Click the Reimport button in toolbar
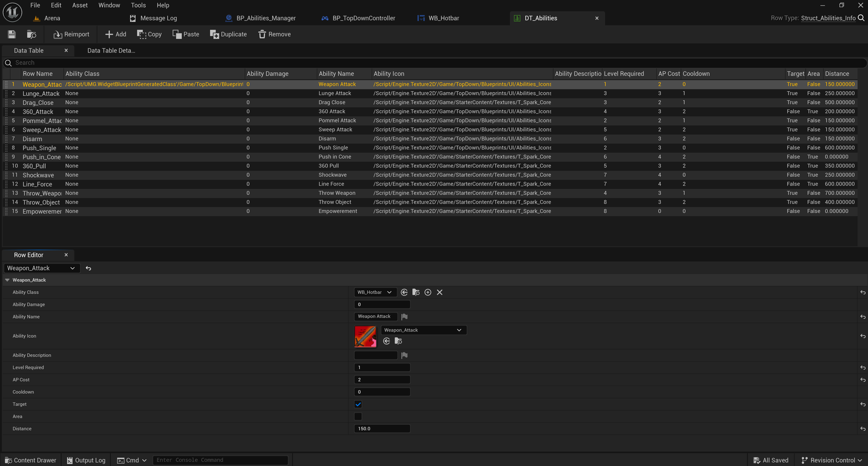 click(x=71, y=34)
